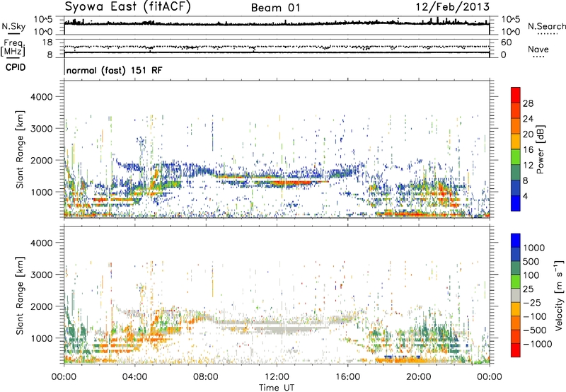Click the '-1000' velocity colorbar tick
566x392 pixels.
pos(538,344)
